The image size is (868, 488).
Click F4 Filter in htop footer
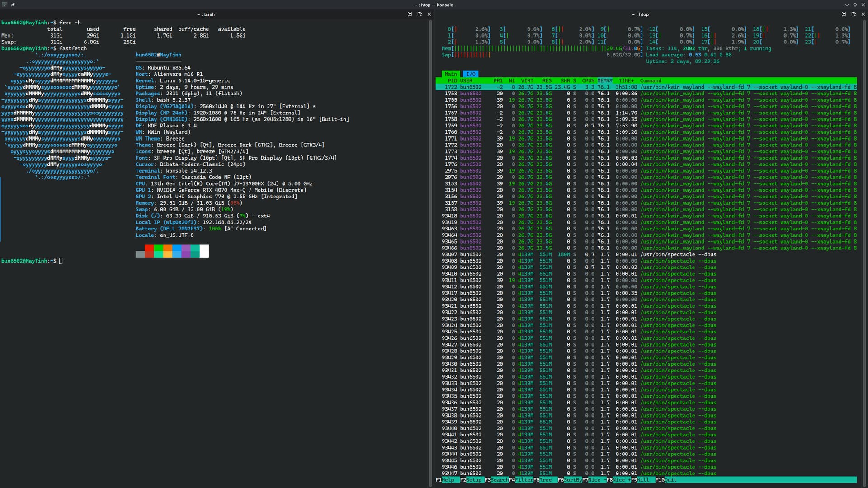[x=521, y=480]
